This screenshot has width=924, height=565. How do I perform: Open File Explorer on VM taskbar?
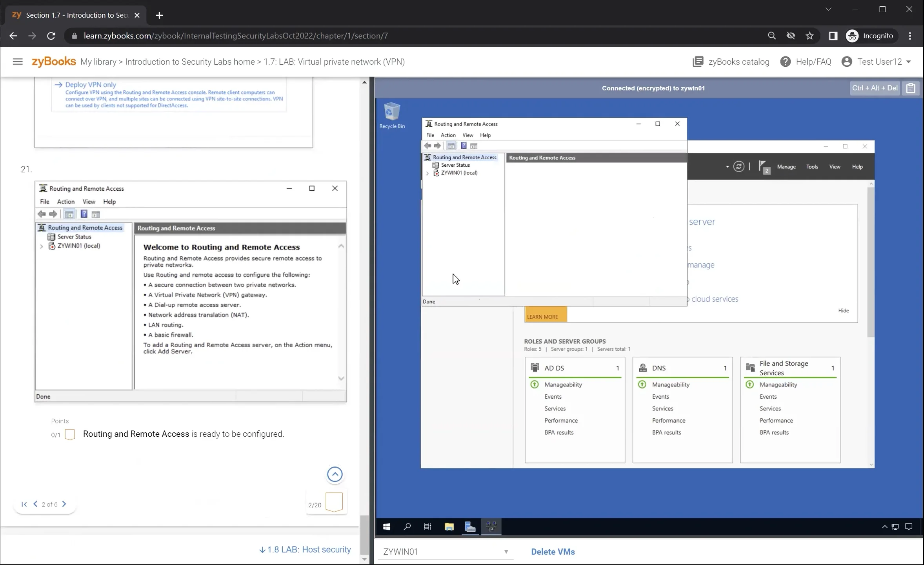449,527
